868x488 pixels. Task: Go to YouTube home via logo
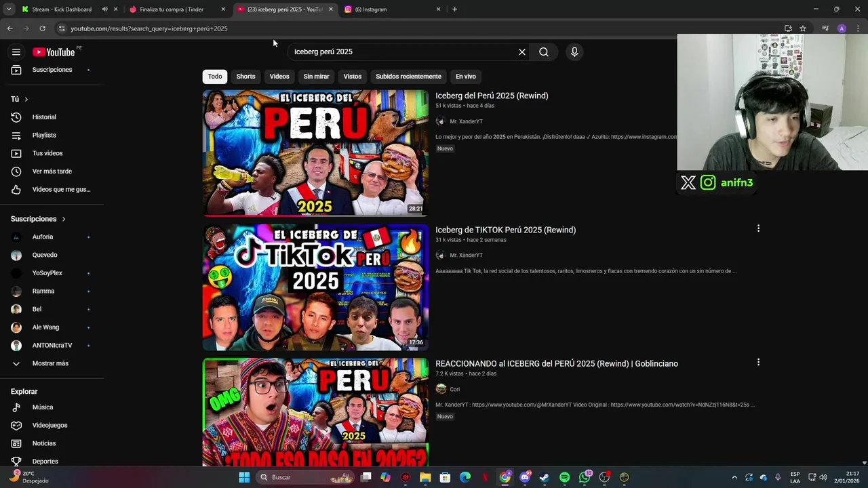(54, 52)
